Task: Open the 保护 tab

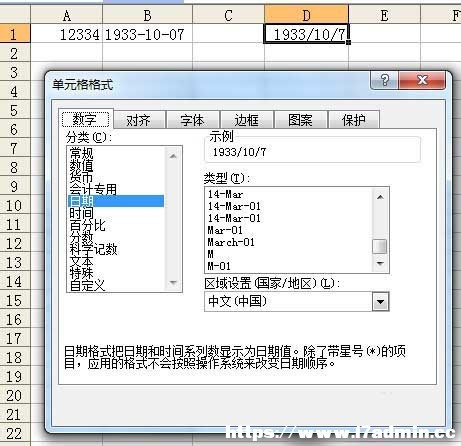Action: click(354, 120)
